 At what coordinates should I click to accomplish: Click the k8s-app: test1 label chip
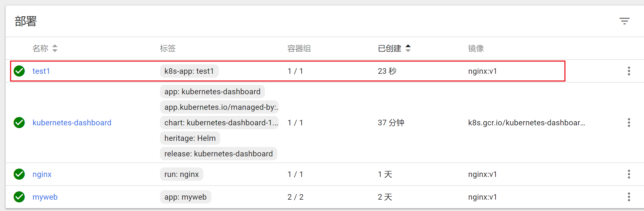click(x=189, y=71)
